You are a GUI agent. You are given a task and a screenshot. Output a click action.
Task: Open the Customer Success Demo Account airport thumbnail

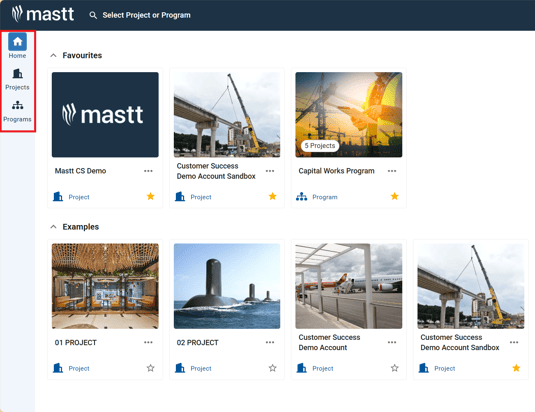coord(349,286)
